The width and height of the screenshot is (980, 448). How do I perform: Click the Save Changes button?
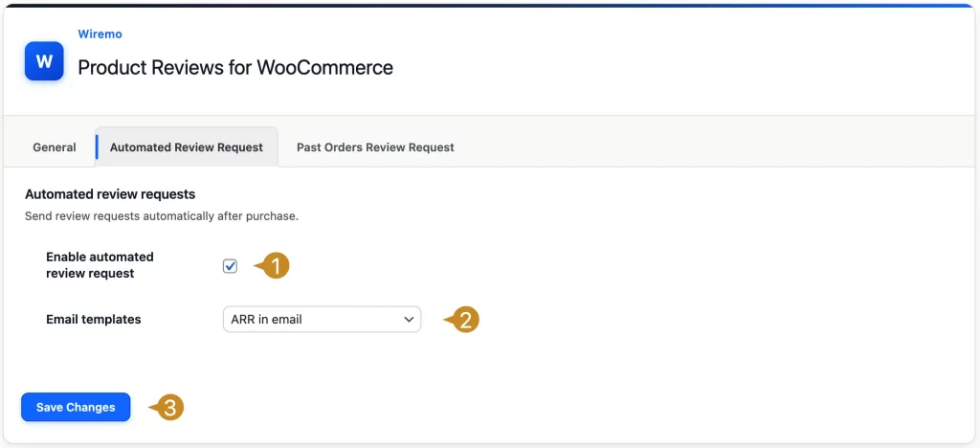coord(76,408)
